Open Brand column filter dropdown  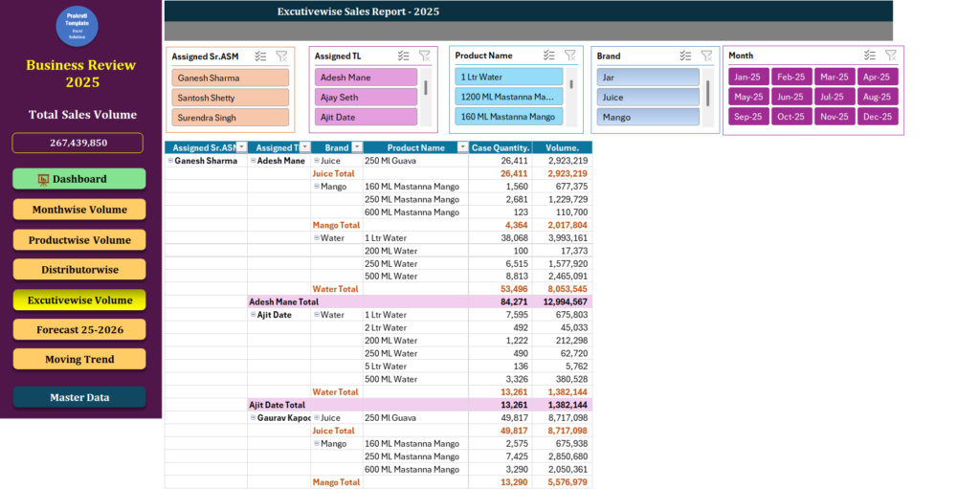click(x=357, y=147)
